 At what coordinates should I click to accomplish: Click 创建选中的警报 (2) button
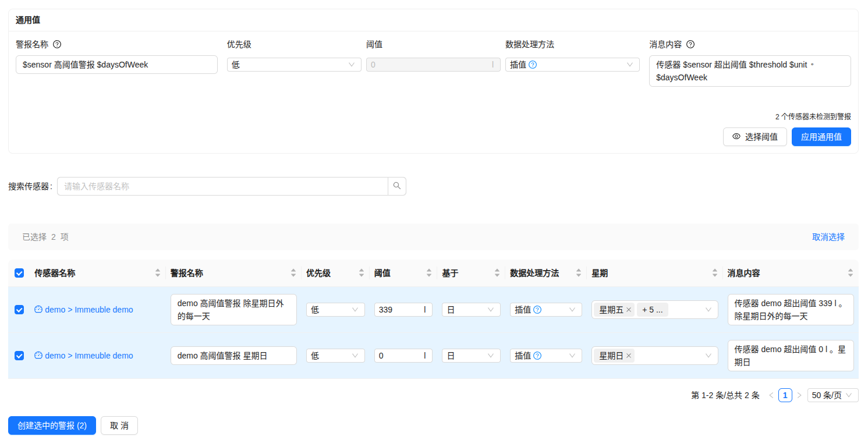coord(52,425)
